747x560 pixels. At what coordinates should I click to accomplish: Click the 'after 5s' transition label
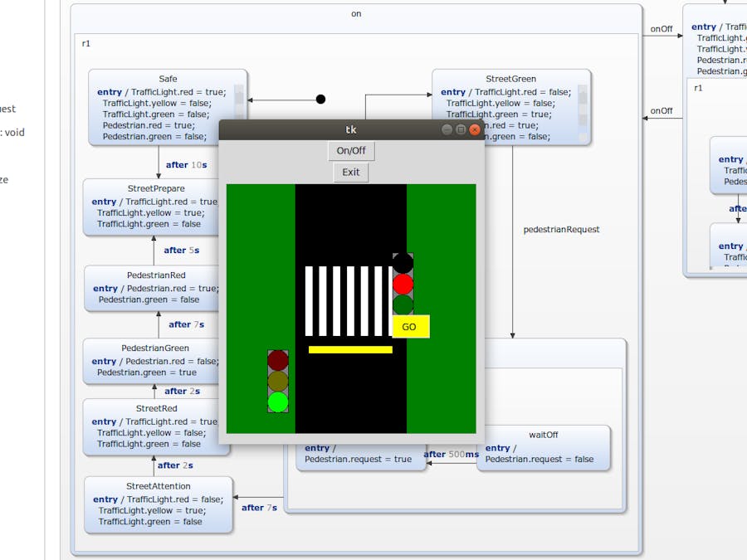[x=182, y=250]
